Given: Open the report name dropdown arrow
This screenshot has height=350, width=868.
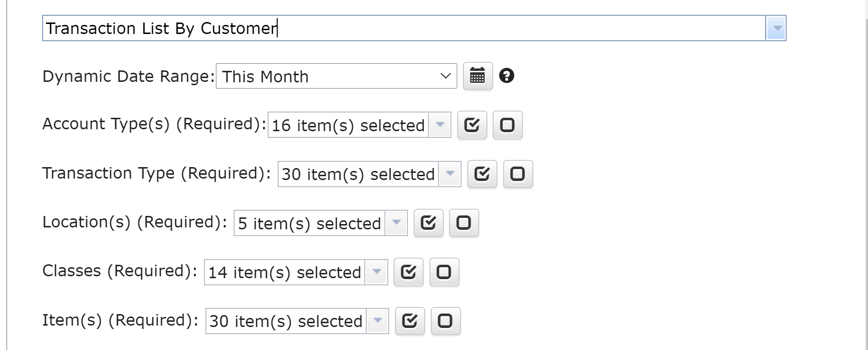Looking at the screenshot, I should (x=776, y=28).
